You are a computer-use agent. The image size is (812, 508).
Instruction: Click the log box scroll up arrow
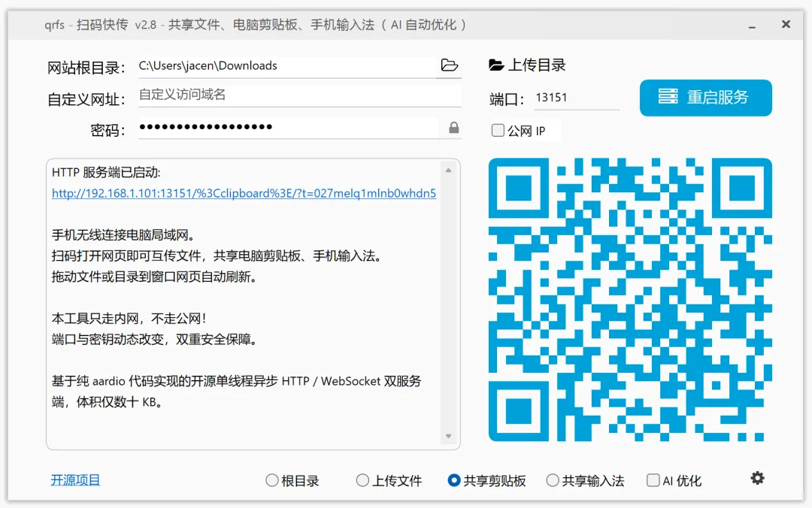click(448, 171)
